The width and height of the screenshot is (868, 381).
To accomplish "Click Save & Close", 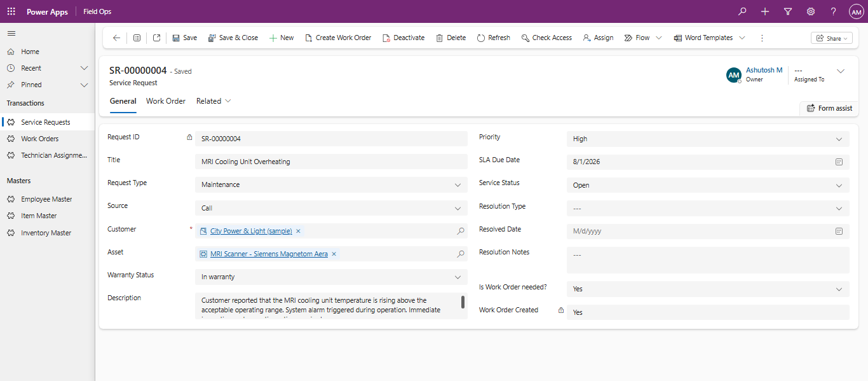I will (233, 38).
